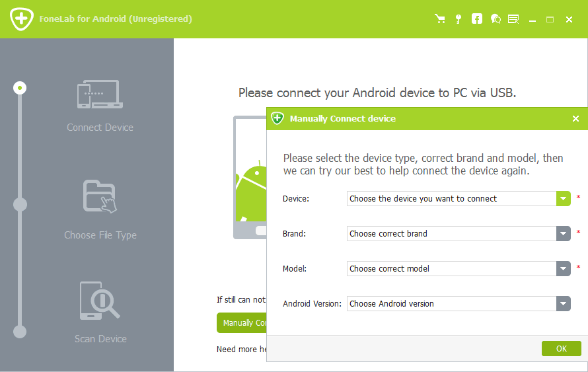Click the Manually Connect green button
Viewport: 588px width, 372px height.
(x=242, y=323)
